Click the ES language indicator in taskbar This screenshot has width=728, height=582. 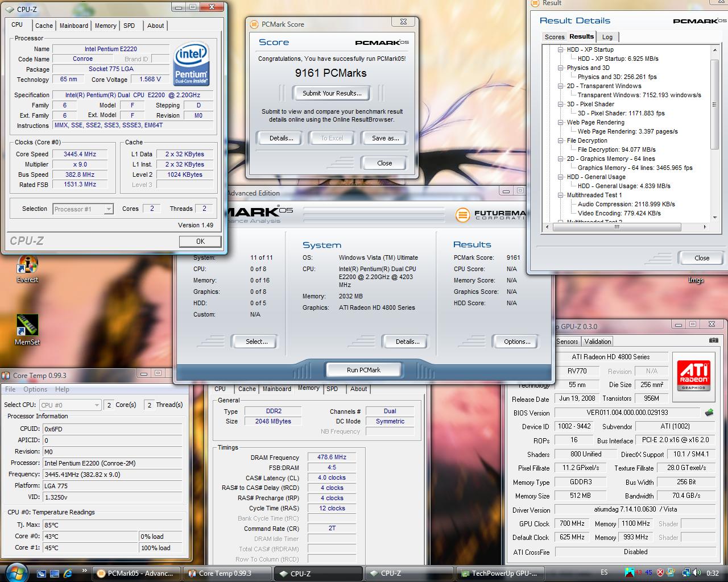pos(604,572)
